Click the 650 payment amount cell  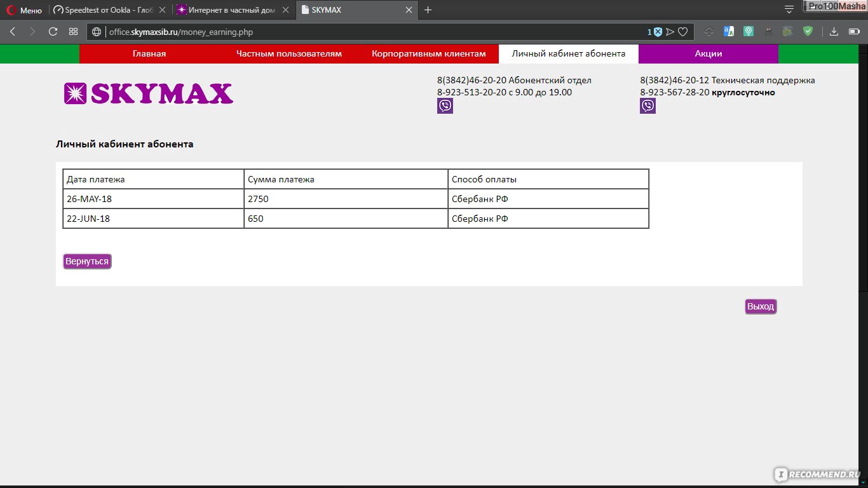346,219
